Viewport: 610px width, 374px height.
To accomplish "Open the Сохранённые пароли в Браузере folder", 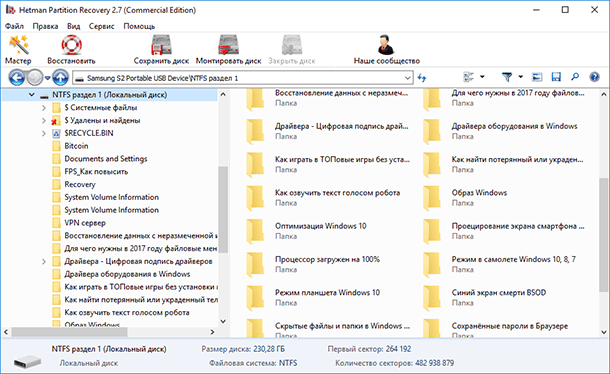I will [x=495, y=329].
